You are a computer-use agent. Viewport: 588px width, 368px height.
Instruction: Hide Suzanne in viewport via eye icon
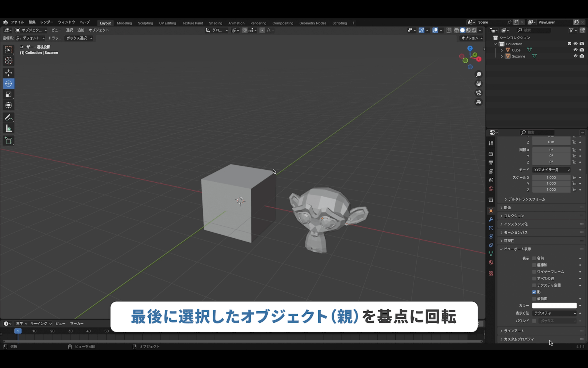click(x=575, y=56)
